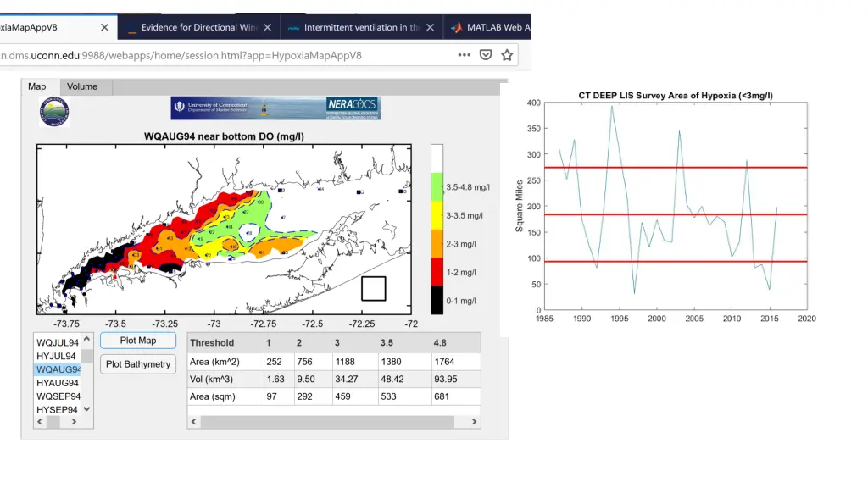Viewport: 868px width, 488px height.
Task: Click table cell value 1764
Action: pyautogui.click(x=444, y=361)
